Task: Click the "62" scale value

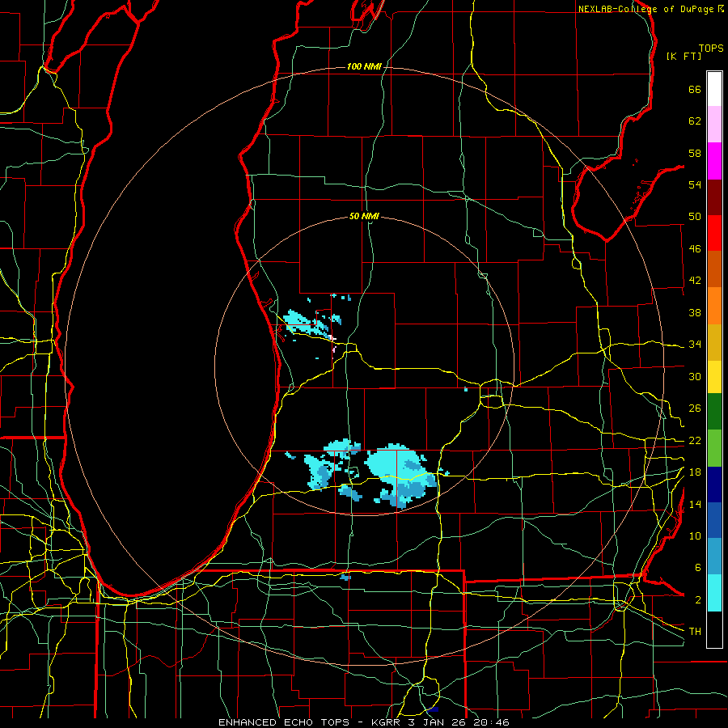Action: pos(695,121)
